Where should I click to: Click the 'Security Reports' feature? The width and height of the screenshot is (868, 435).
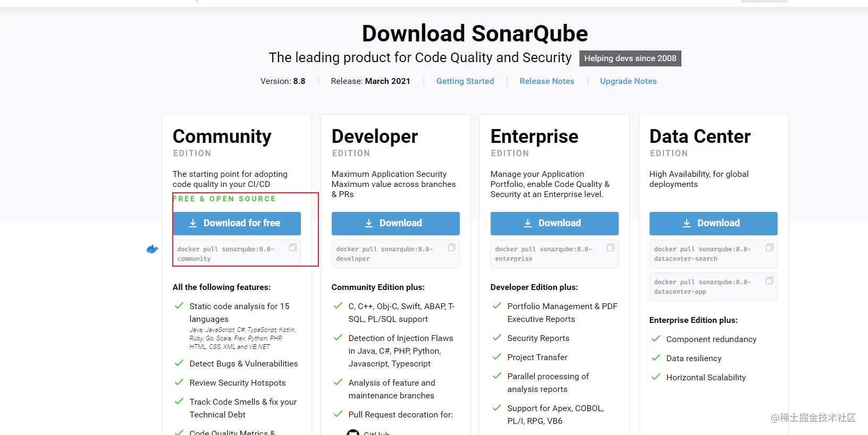[538, 338]
